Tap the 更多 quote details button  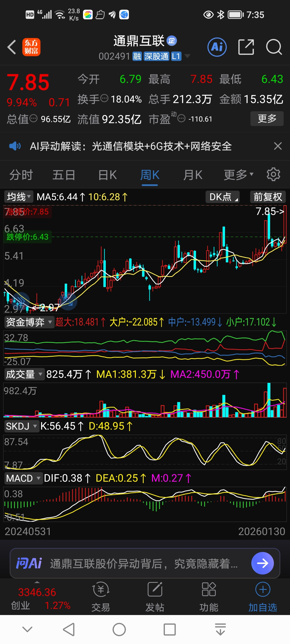267,118
